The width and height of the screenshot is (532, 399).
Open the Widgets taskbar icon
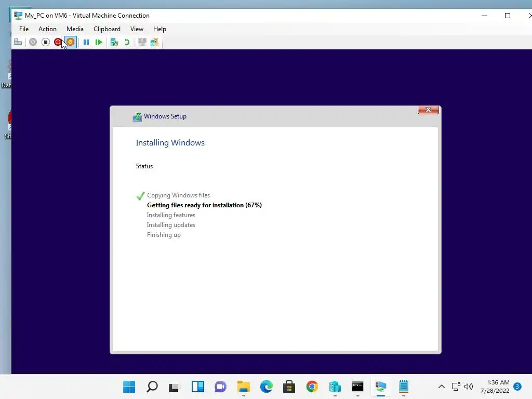198,387
